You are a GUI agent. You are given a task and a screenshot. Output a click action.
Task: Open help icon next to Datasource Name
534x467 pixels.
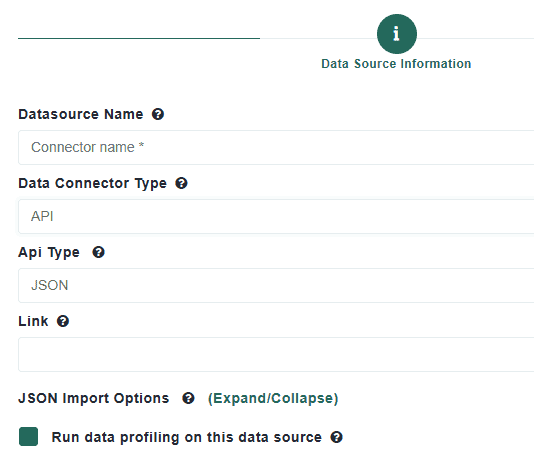click(158, 114)
